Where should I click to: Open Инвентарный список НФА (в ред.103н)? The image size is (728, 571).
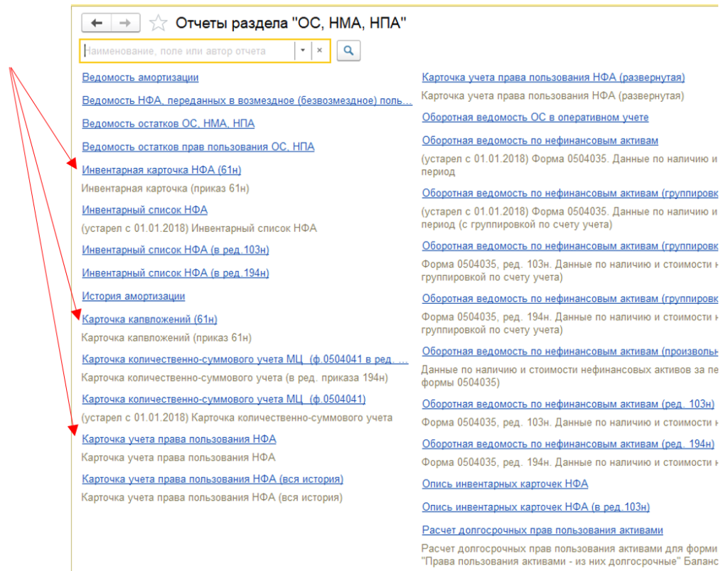click(x=175, y=250)
